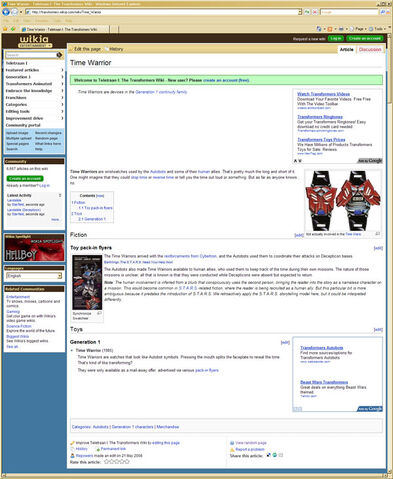Image resolution: width=393 pixels, height=479 pixels.
Task: Expand the Franchises sidebar submenu
Action: coord(62,98)
